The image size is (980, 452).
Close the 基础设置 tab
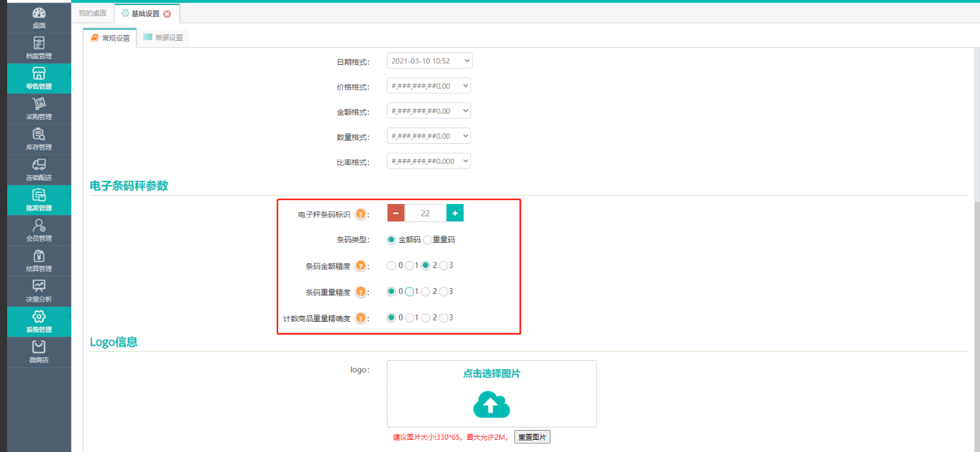click(167, 14)
